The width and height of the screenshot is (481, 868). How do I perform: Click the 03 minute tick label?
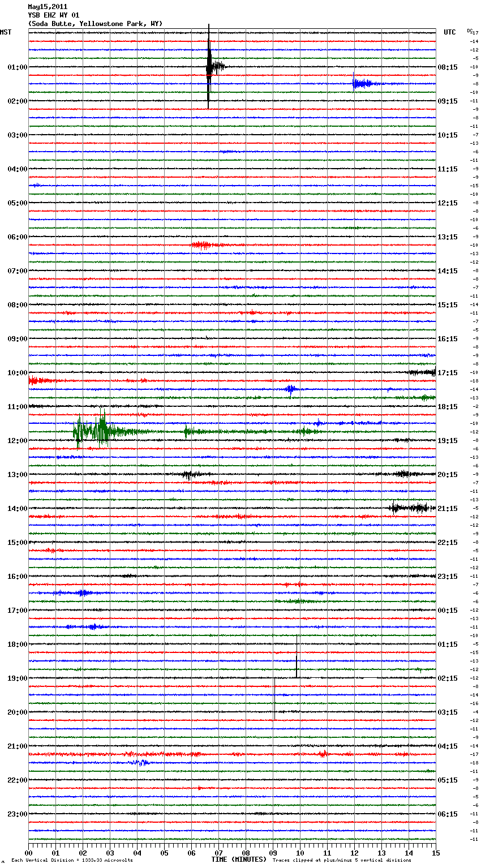coord(110,853)
